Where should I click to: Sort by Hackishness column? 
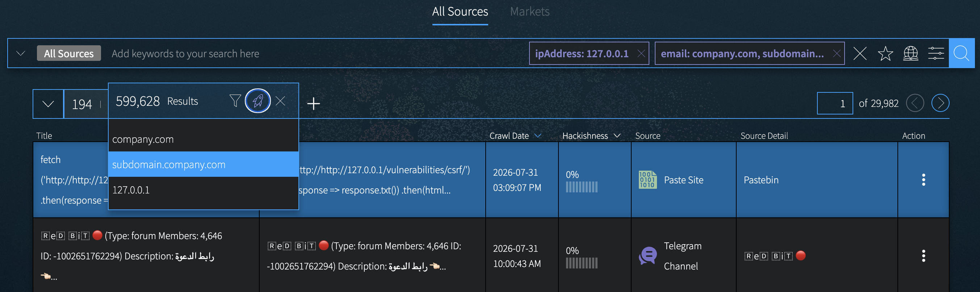click(x=591, y=135)
